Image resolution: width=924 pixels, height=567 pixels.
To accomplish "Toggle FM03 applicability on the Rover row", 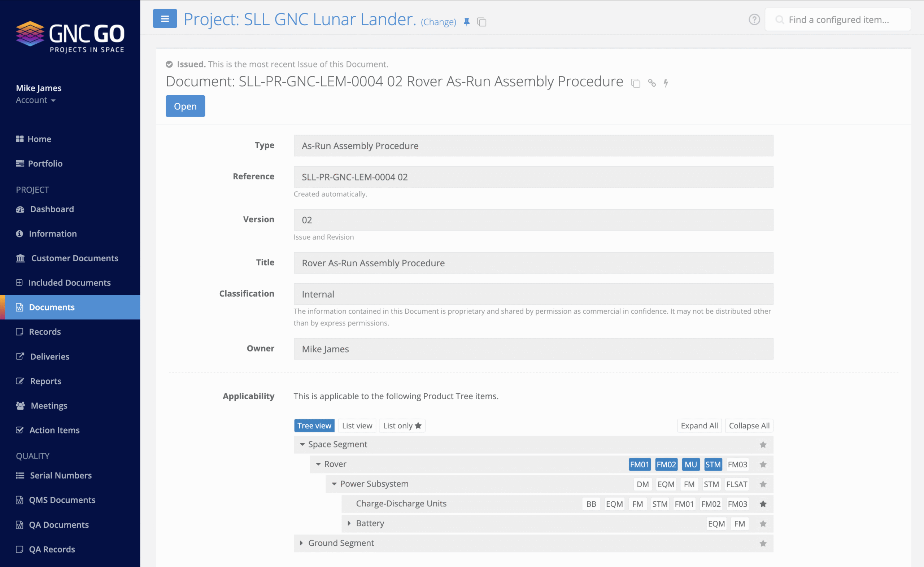I will [x=737, y=464].
